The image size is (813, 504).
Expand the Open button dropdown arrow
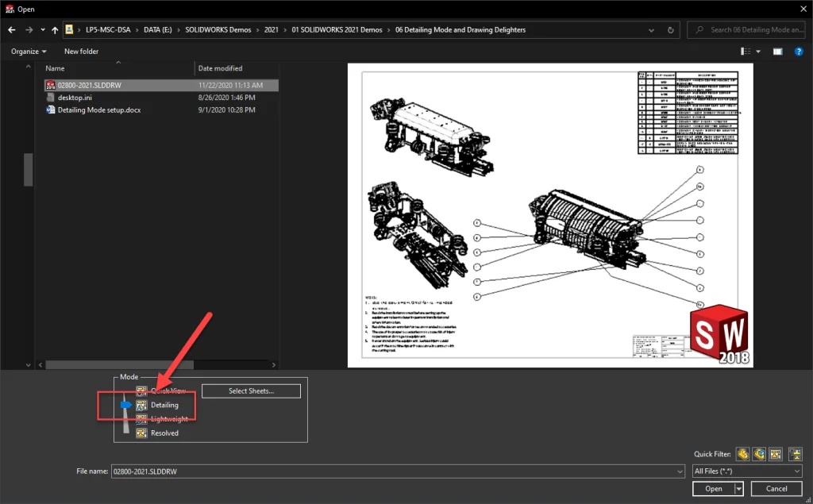(739, 489)
